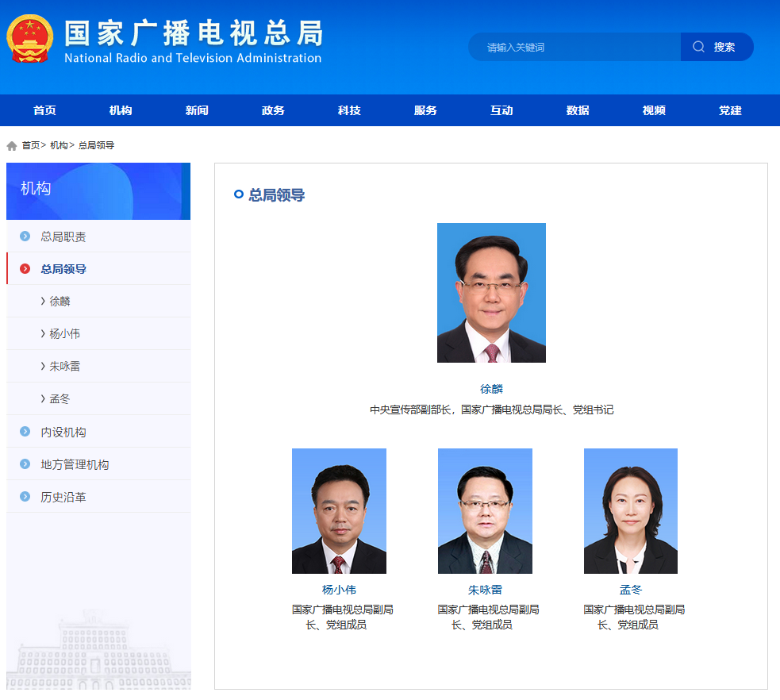Click the 搜索 search button

[717, 47]
